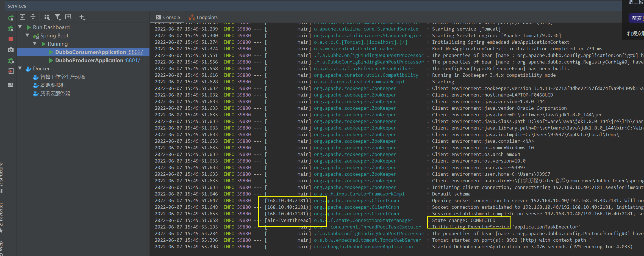Switch to the Endpoints tab

[203, 17]
